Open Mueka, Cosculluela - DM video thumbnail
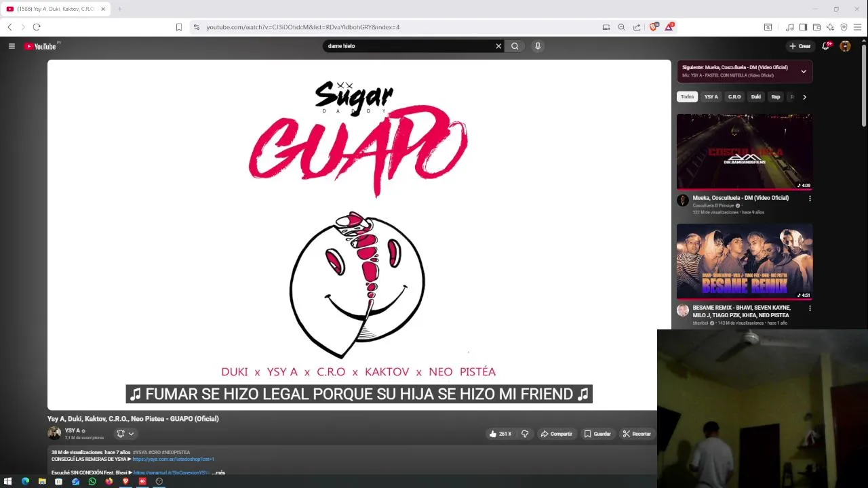This screenshot has height=488, width=868. tap(745, 152)
